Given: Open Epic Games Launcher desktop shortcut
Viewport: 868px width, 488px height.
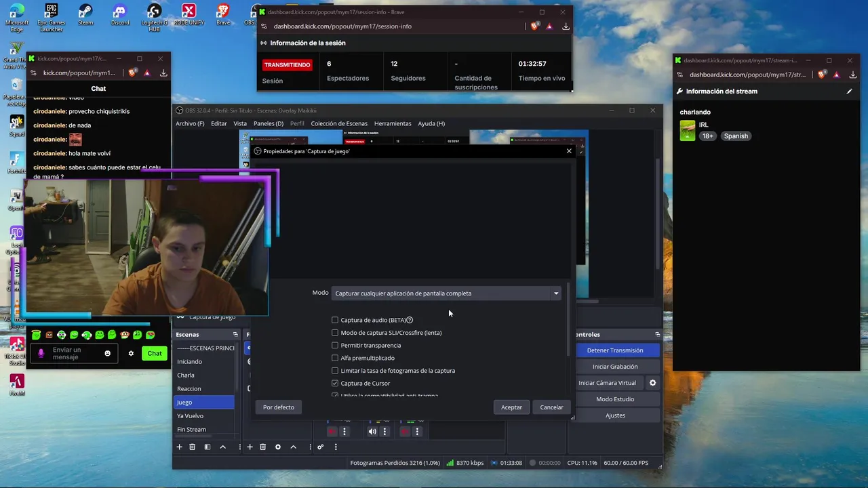Looking at the screenshot, I should (x=52, y=18).
